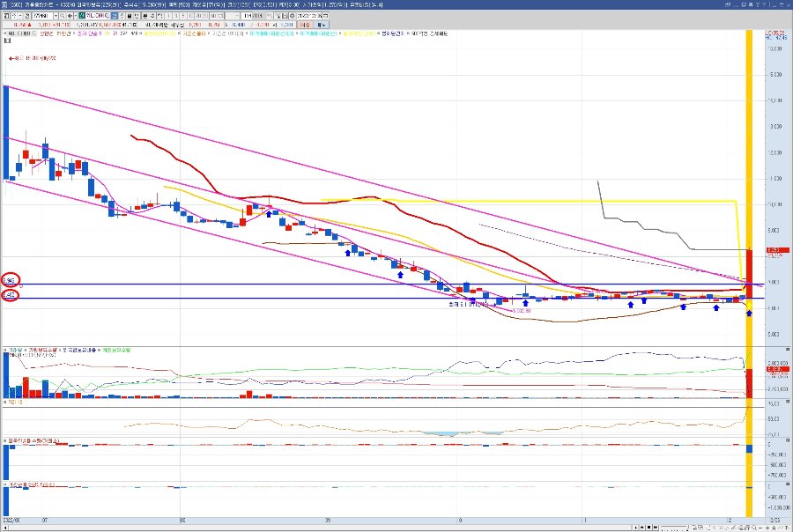The width and height of the screenshot is (793, 532).
Task: Open the 매도 (sell) dropdown button
Action: [321, 25]
